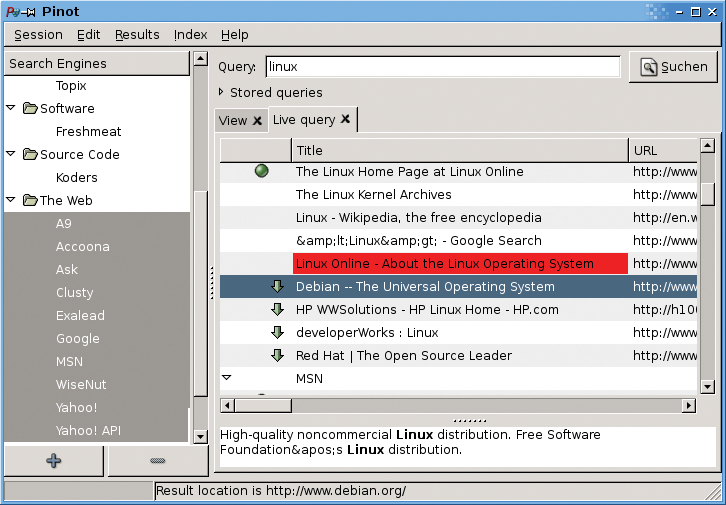Select the Freshmeat search engine
This screenshot has width=726, height=505.
(x=88, y=131)
